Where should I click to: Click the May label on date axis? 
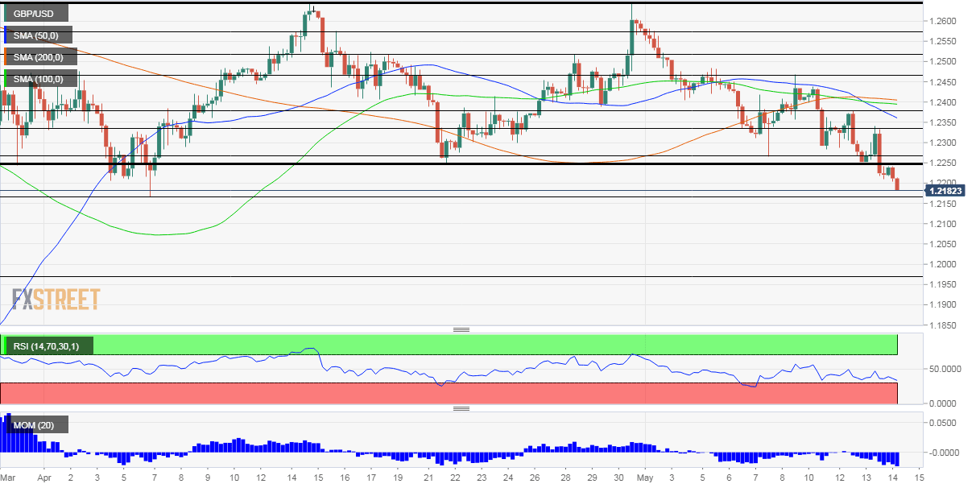645,477
